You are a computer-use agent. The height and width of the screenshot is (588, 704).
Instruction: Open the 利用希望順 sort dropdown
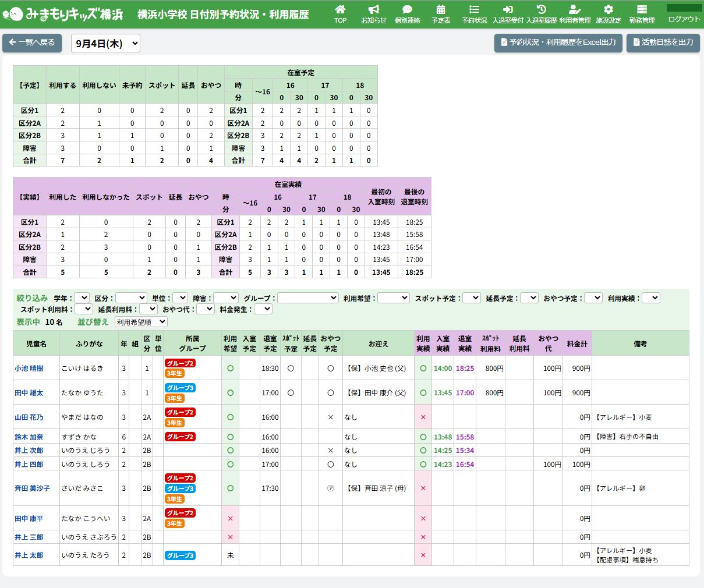click(x=141, y=322)
